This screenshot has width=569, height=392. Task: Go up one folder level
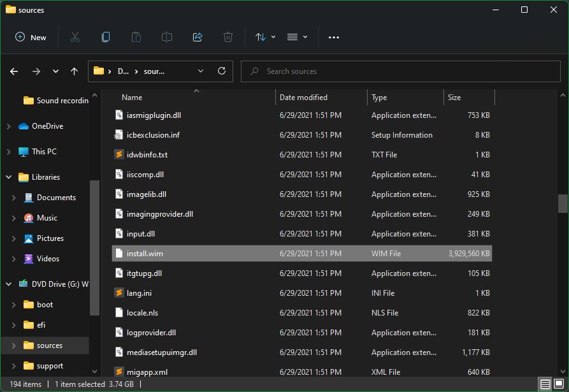[x=74, y=71]
